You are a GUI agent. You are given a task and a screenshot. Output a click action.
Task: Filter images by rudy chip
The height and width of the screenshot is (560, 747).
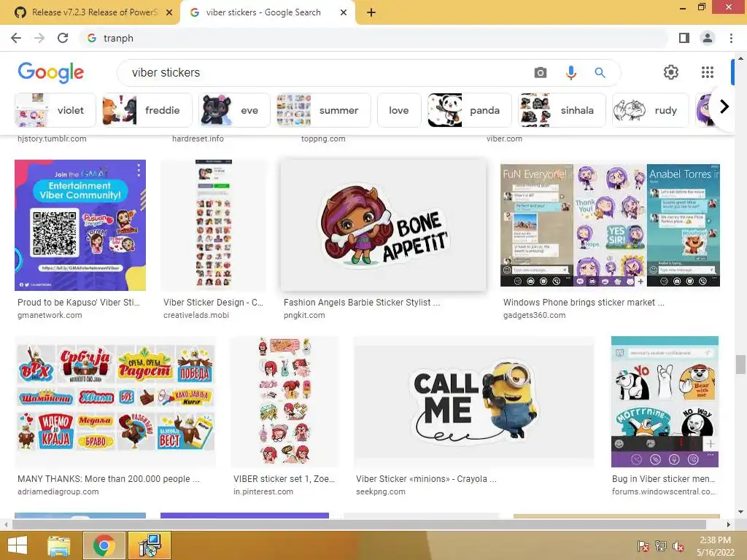coord(650,111)
